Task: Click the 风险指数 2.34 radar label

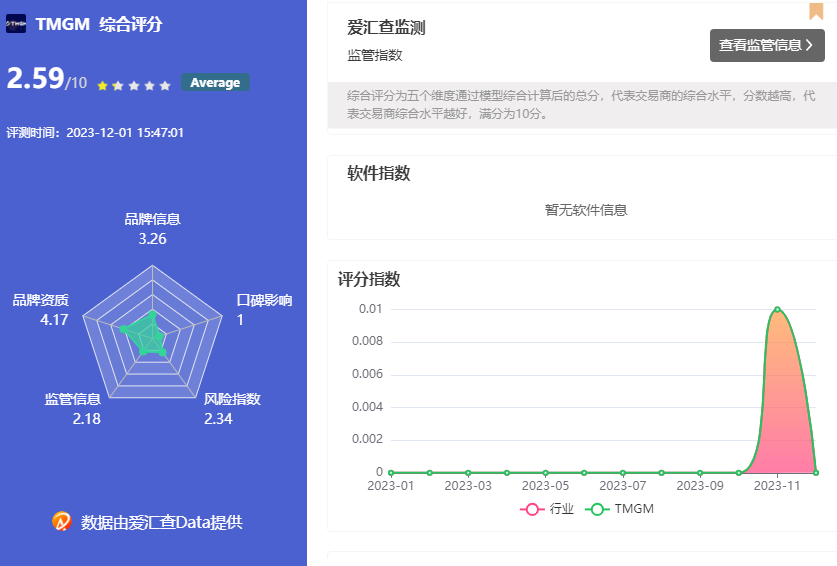Action: coord(232,409)
